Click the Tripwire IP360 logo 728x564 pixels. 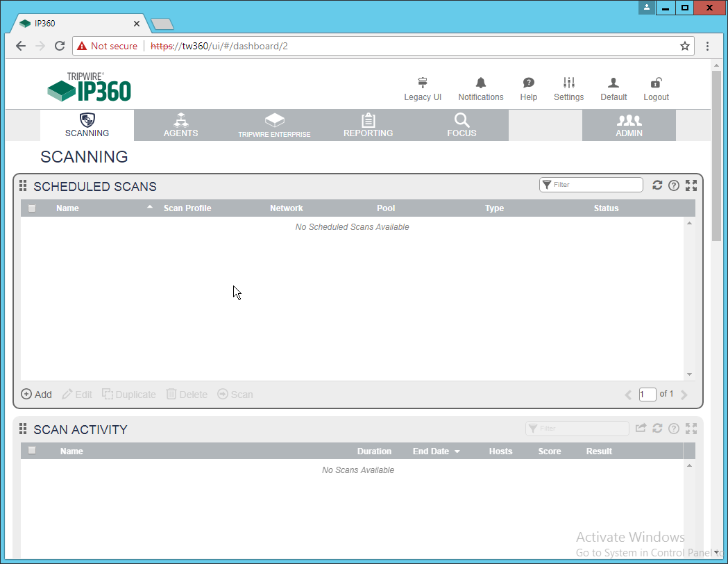click(89, 87)
